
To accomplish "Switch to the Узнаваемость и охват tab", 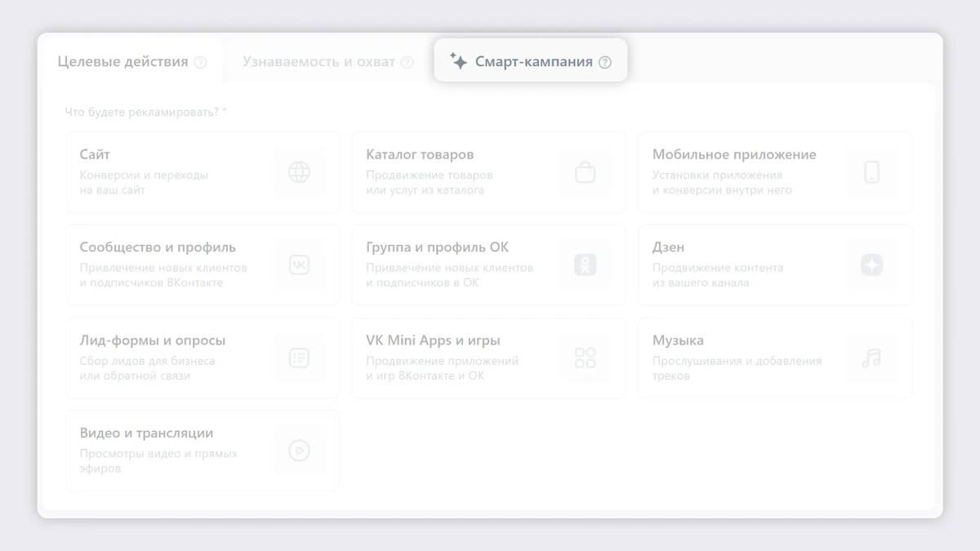I will 318,60.
